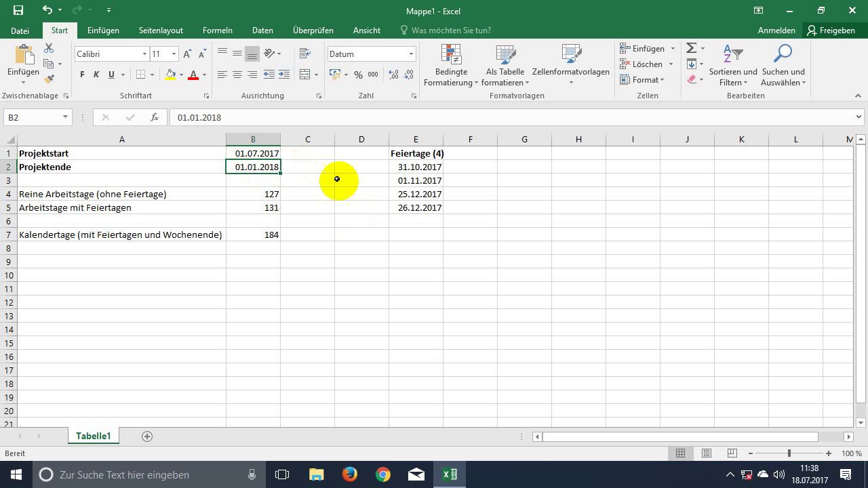The height and width of the screenshot is (488, 868).
Task: Click Format cells button
Action: click(x=642, y=80)
